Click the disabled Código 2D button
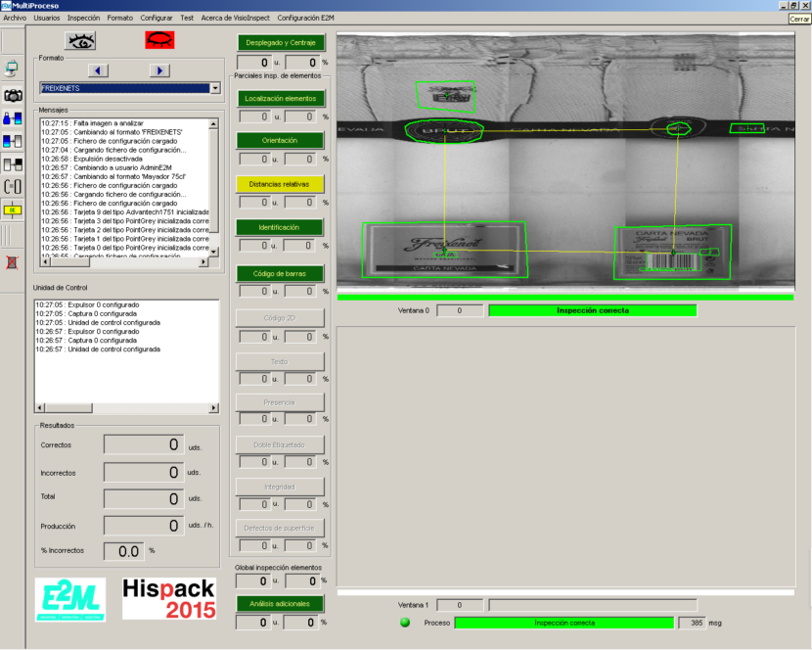The height and width of the screenshot is (650, 812). click(280, 318)
